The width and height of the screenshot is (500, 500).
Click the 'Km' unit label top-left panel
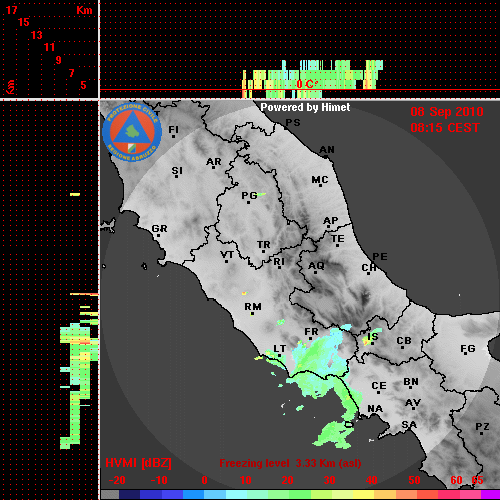pyautogui.click(x=84, y=10)
